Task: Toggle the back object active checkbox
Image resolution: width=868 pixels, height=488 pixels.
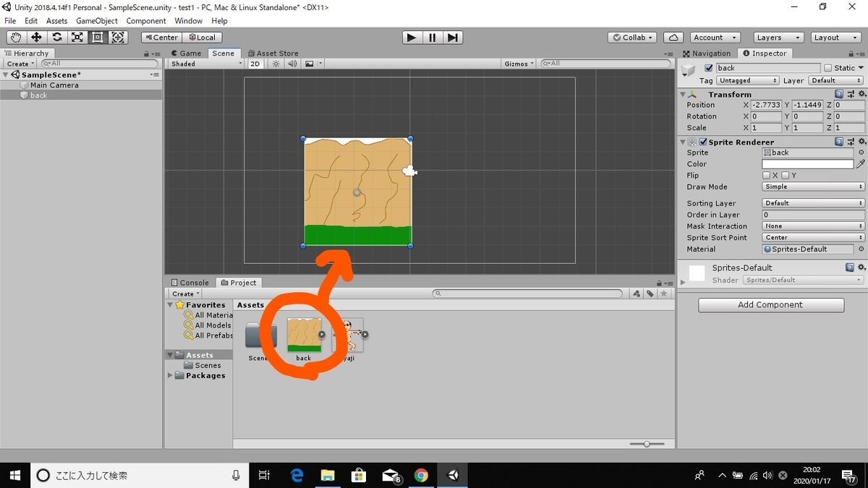Action: [x=709, y=68]
